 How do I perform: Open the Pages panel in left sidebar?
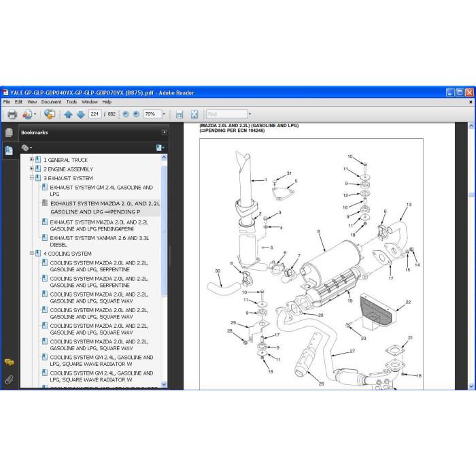[x=9, y=133]
